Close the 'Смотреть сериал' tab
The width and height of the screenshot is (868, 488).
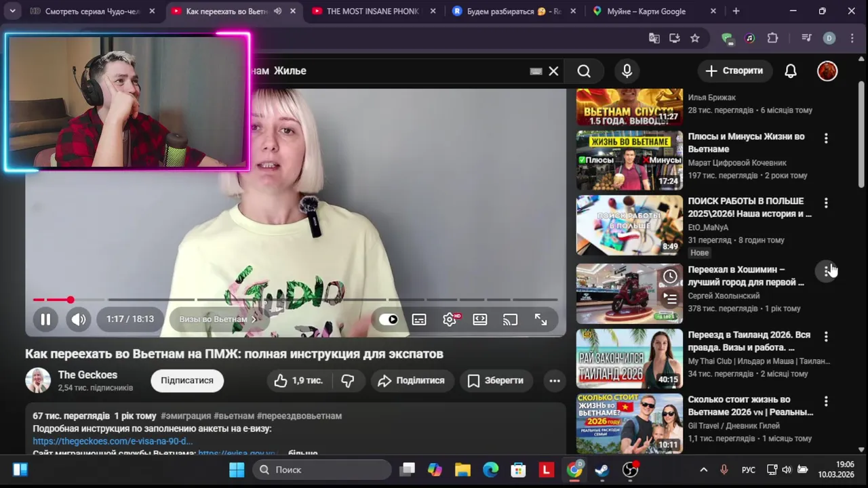152,12
